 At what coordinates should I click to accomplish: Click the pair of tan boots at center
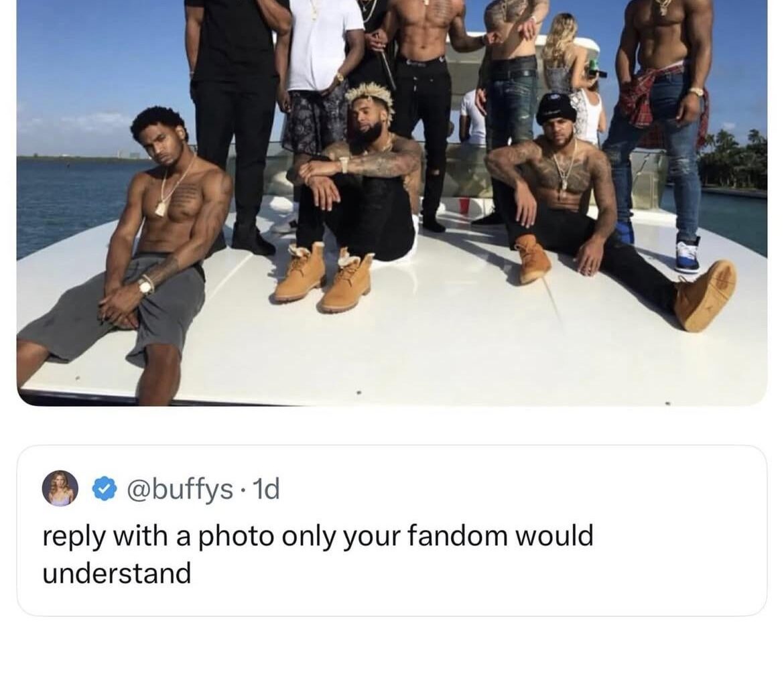(324, 277)
